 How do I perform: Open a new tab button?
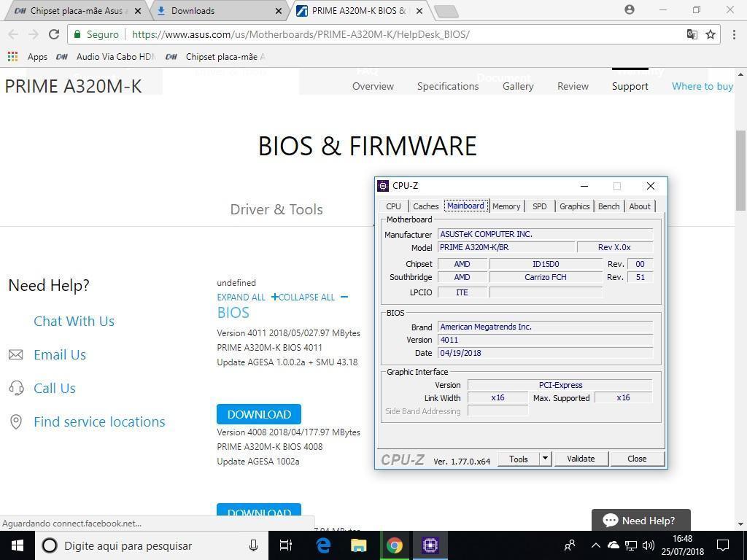point(446,11)
